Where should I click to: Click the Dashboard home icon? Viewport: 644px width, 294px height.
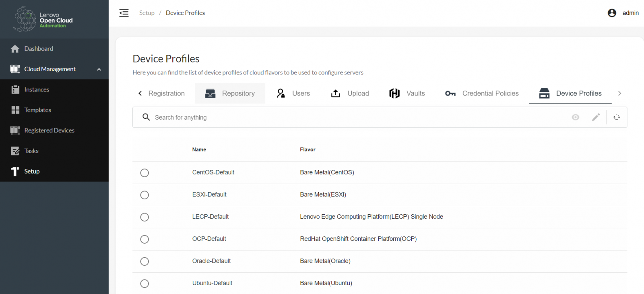15,49
